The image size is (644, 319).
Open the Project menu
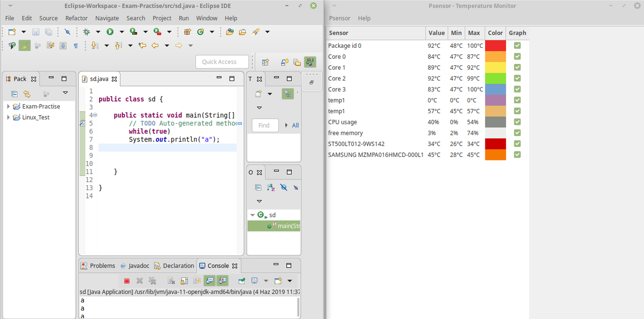pos(162,18)
